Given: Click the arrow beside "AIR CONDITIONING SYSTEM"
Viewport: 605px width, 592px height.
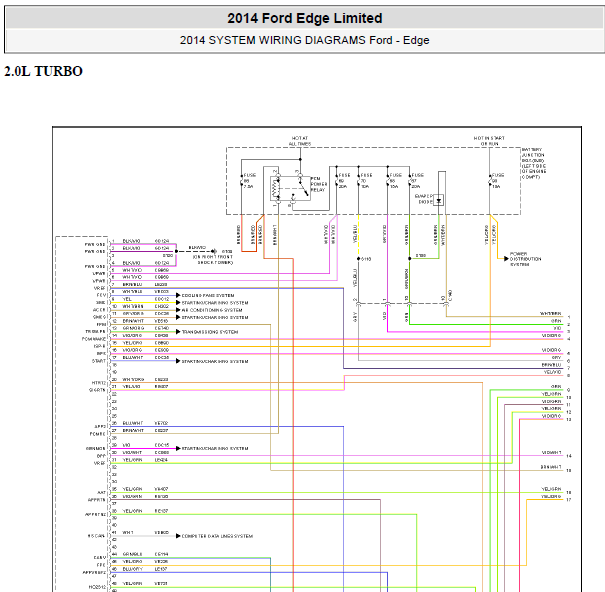Looking at the screenshot, I should [178, 310].
